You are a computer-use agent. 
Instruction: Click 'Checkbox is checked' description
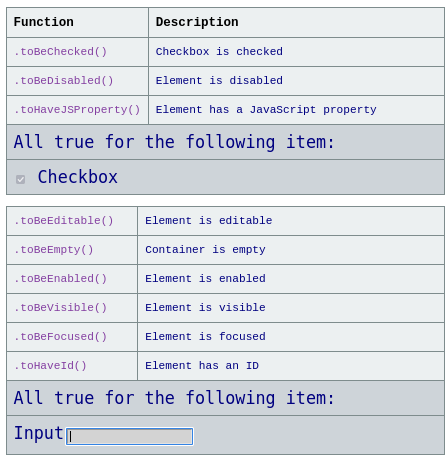coord(219,52)
